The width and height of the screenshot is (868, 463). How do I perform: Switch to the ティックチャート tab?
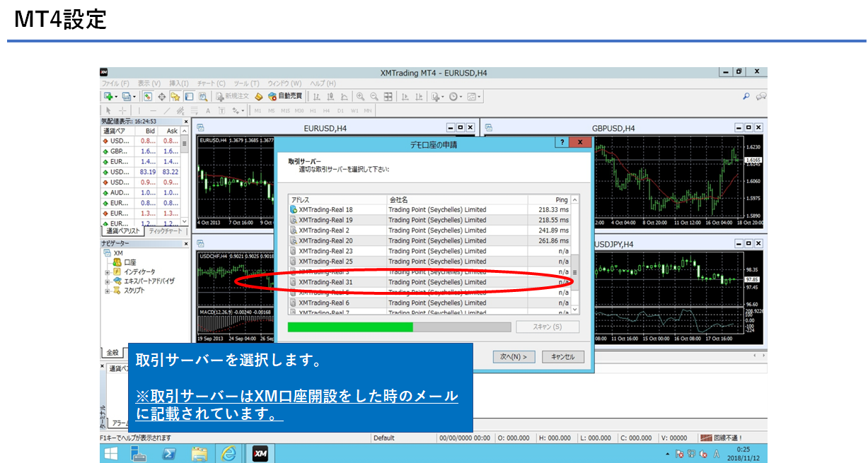click(165, 231)
